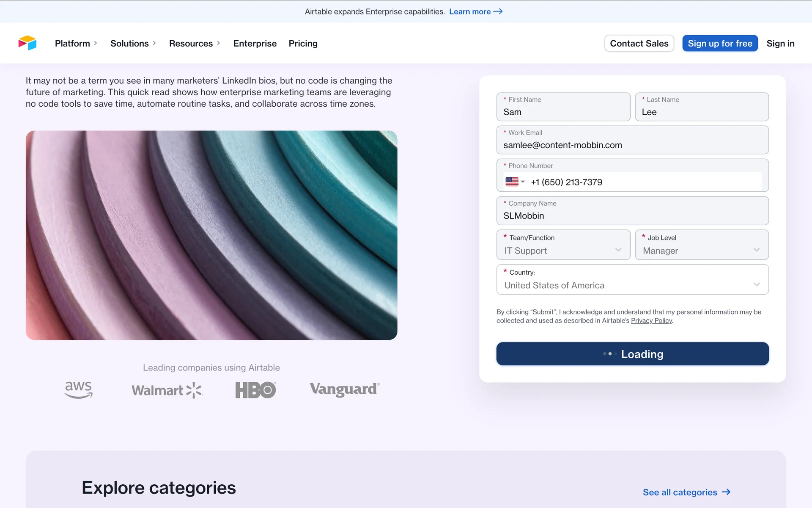The width and height of the screenshot is (812, 508).
Task: Click arrow beside See all categories
Action: (x=726, y=492)
